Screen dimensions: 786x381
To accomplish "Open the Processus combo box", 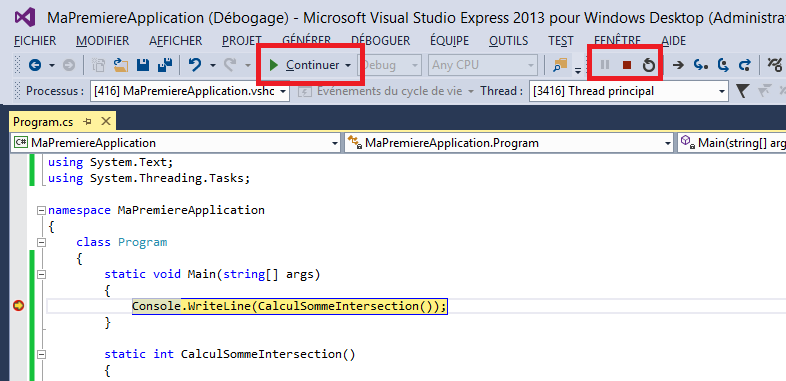I will pyautogui.click(x=189, y=91).
